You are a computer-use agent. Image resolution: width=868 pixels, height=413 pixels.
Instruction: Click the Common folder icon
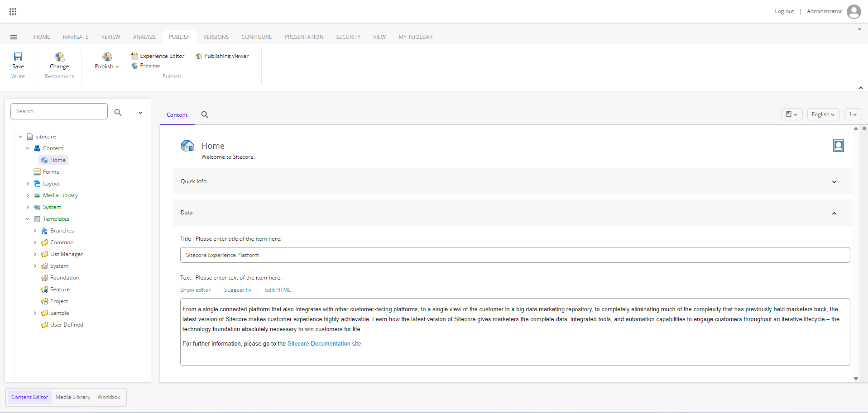pyautogui.click(x=44, y=242)
